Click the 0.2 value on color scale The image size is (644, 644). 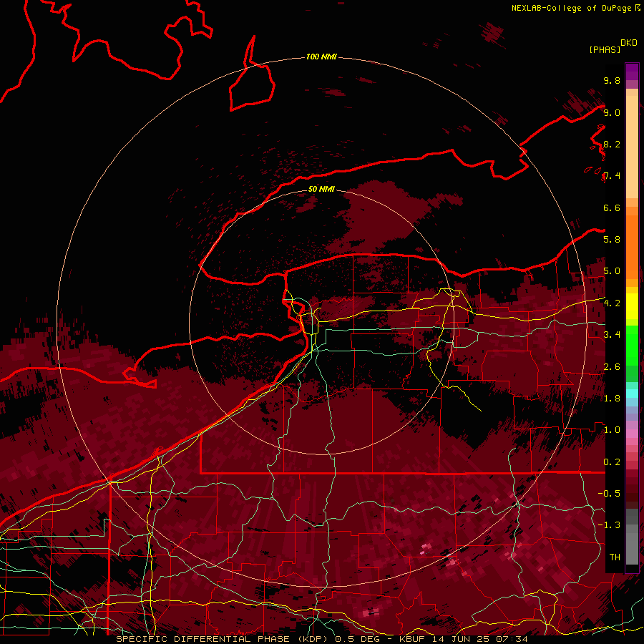click(612, 462)
